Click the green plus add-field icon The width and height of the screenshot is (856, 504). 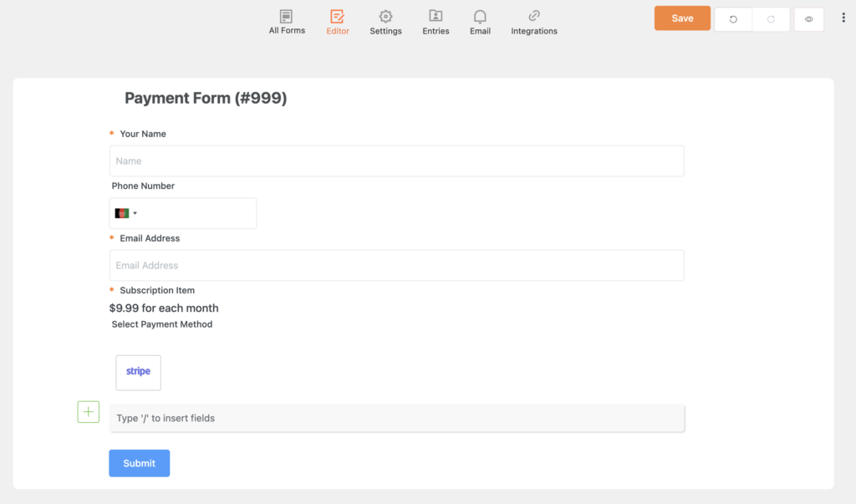[x=89, y=412]
